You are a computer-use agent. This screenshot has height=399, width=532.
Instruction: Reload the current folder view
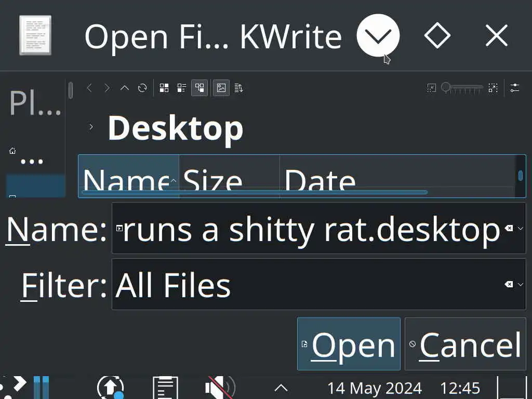[142, 88]
